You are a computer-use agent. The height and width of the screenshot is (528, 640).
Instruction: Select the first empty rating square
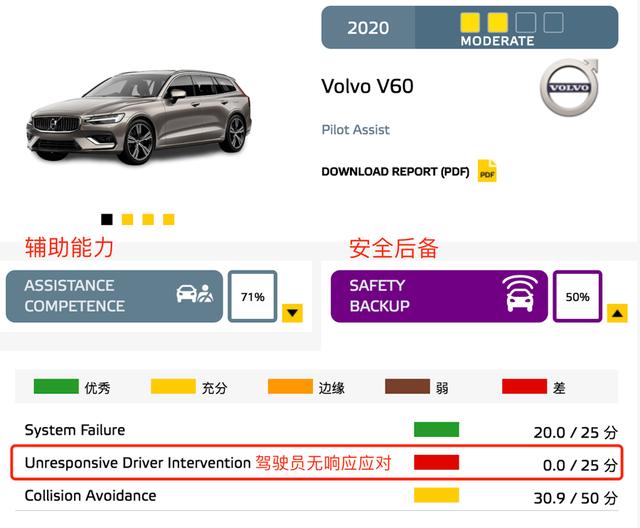click(526, 22)
